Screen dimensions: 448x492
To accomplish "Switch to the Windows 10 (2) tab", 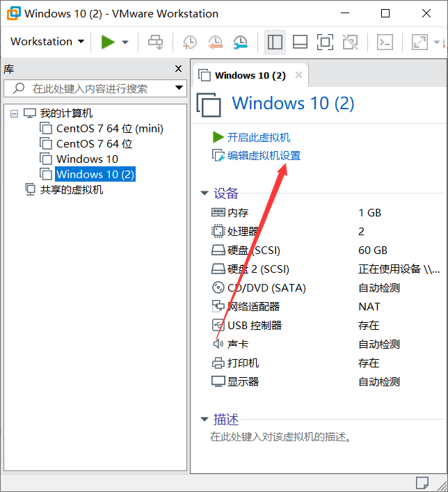I will point(250,76).
